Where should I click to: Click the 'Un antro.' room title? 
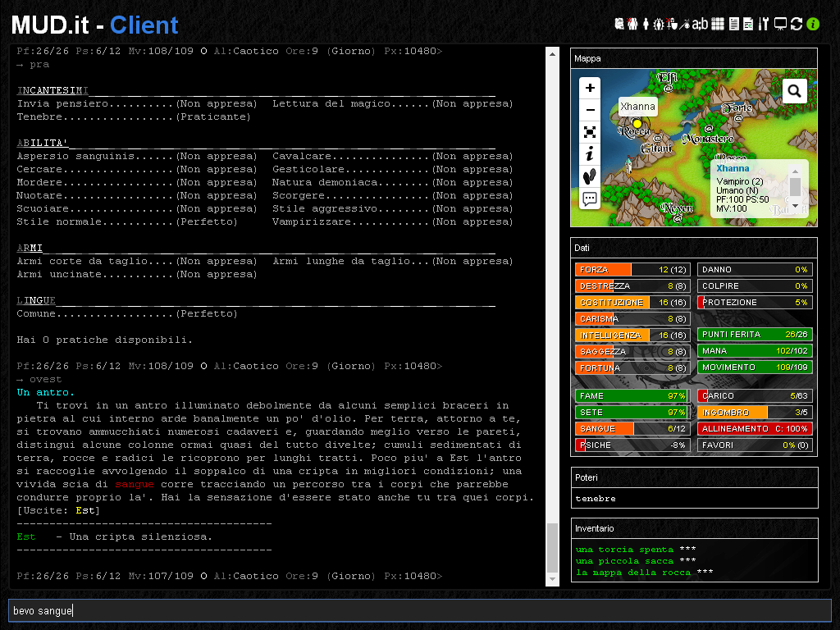pyautogui.click(x=46, y=392)
